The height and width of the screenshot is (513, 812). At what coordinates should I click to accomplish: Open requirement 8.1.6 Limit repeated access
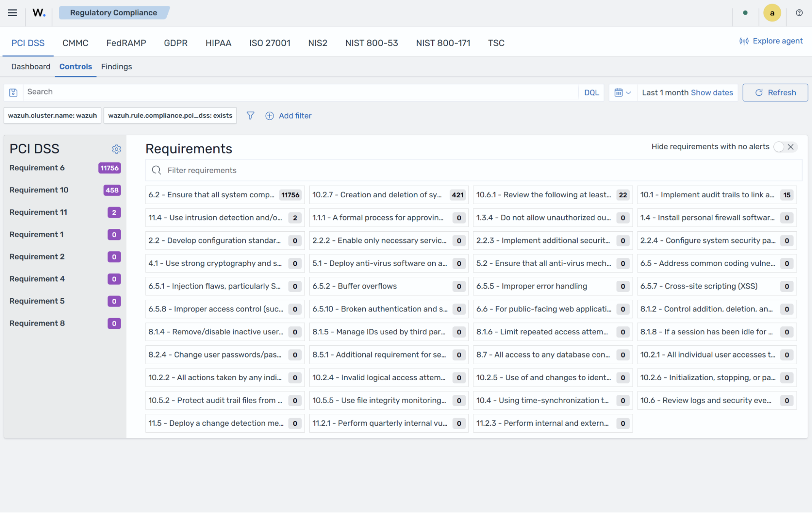tap(553, 332)
